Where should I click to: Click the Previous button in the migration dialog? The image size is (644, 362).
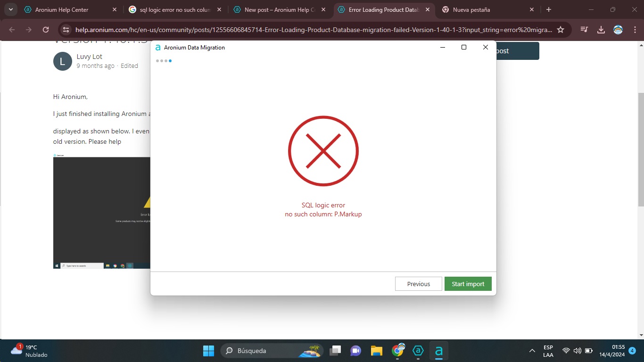418,284
